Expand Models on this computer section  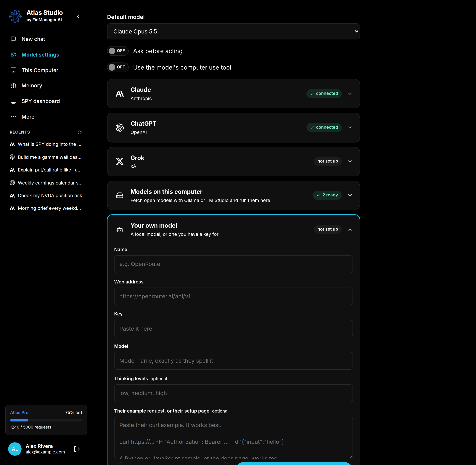[350, 195]
